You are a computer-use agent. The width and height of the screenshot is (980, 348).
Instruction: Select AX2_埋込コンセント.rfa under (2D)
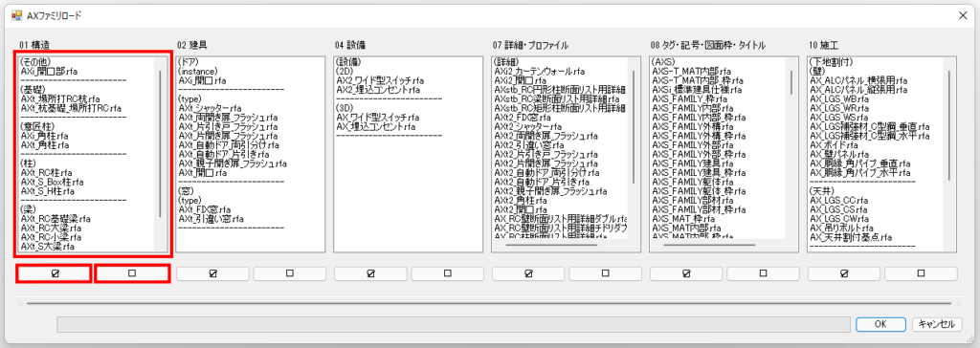click(x=377, y=90)
